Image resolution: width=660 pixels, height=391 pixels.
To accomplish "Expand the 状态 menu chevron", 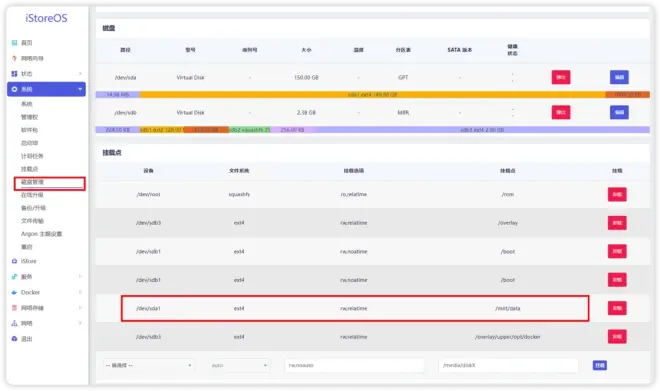I will tap(80, 74).
